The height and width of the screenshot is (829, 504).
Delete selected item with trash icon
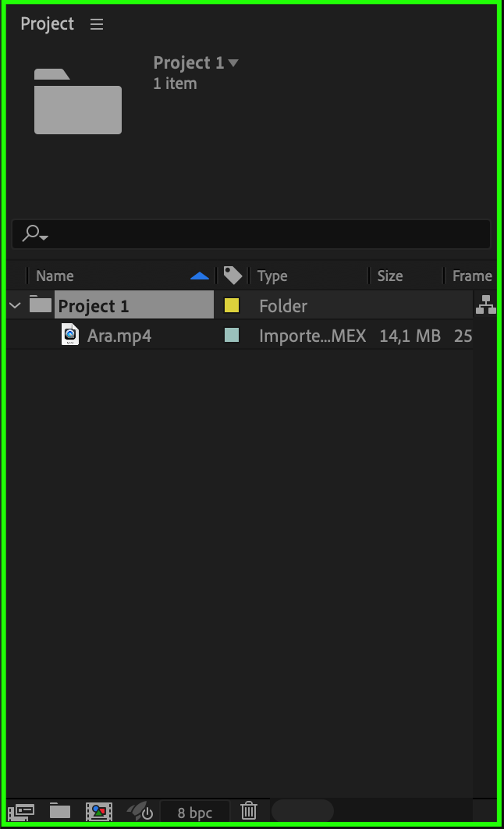pos(249,810)
